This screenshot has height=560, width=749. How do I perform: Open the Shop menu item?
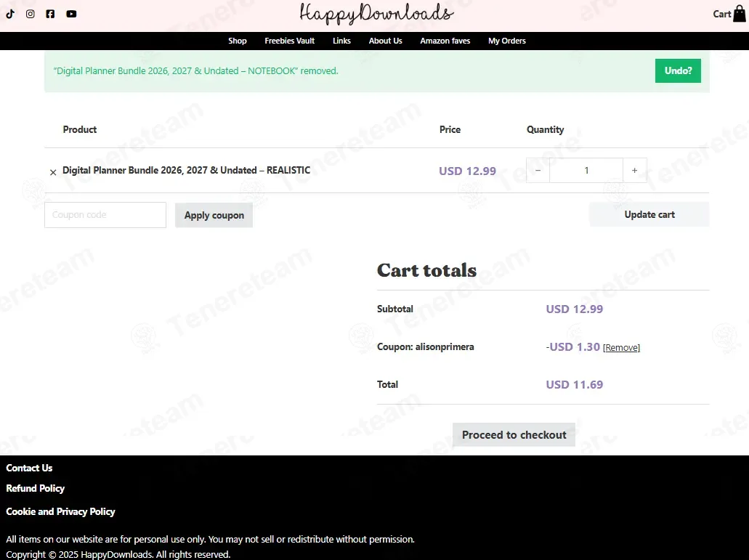click(x=238, y=41)
